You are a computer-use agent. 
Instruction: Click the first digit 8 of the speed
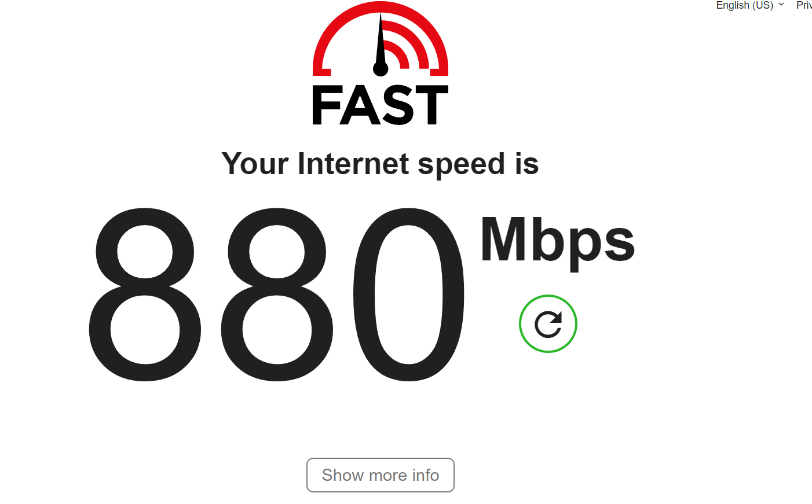[145, 295]
